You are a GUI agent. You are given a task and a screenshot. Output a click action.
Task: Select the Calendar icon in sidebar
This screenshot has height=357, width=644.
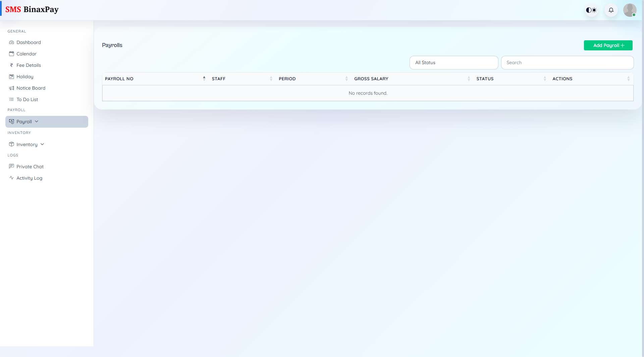click(x=11, y=54)
